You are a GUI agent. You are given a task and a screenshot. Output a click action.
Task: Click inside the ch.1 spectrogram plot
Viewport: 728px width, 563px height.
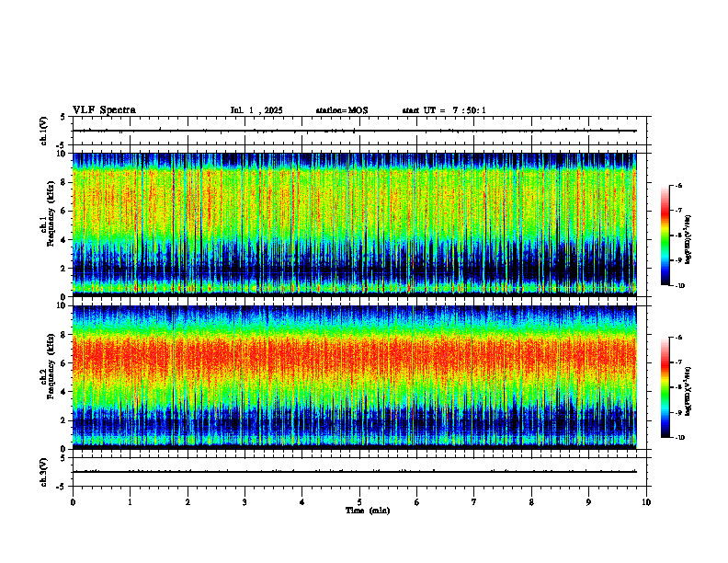point(355,224)
